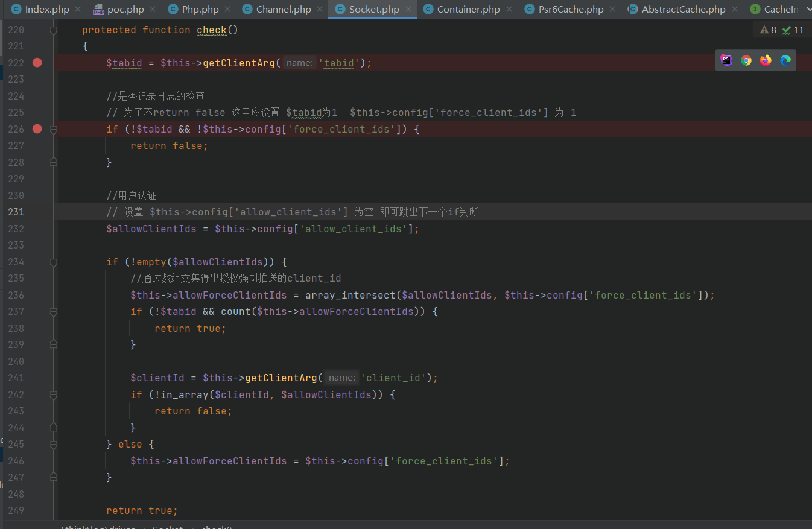Close the Socket.php tab

[409, 10]
